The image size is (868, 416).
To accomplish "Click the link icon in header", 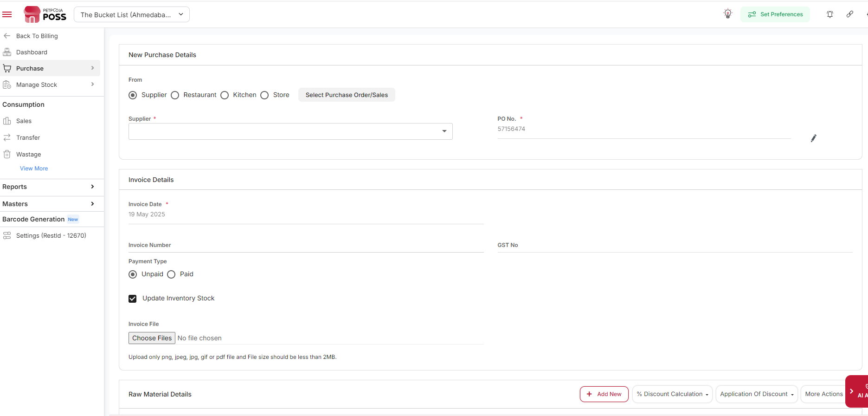I will (x=850, y=14).
